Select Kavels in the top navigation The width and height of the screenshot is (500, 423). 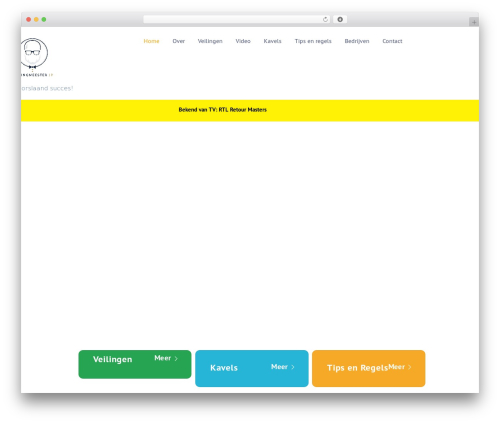[x=272, y=41]
